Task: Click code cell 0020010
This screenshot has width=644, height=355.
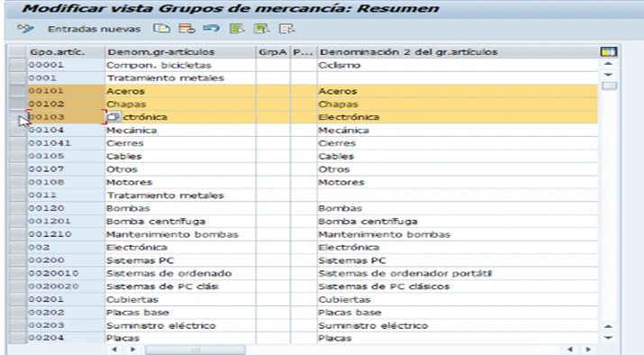Action: point(66,273)
